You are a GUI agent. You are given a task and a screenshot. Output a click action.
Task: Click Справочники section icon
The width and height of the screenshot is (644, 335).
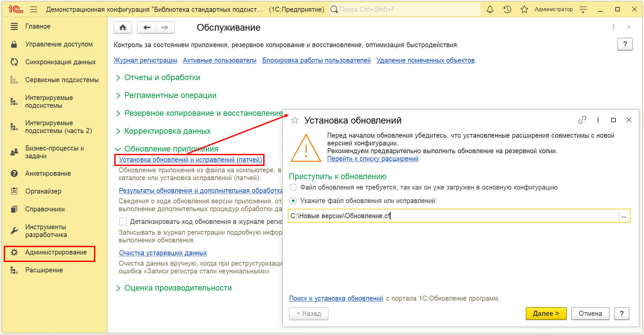point(14,209)
